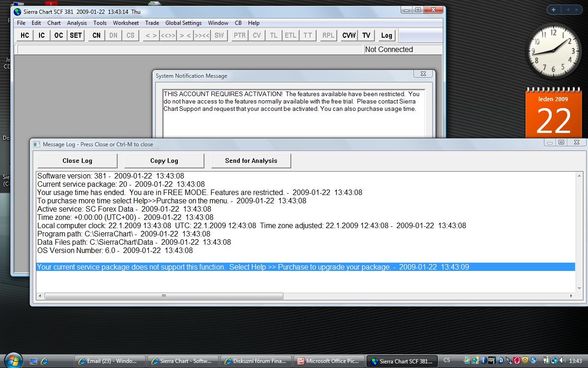Click the PTR pointer toolbar button
The height and width of the screenshot is (368, 588).
pyautogui.click(x=240, y=35)
